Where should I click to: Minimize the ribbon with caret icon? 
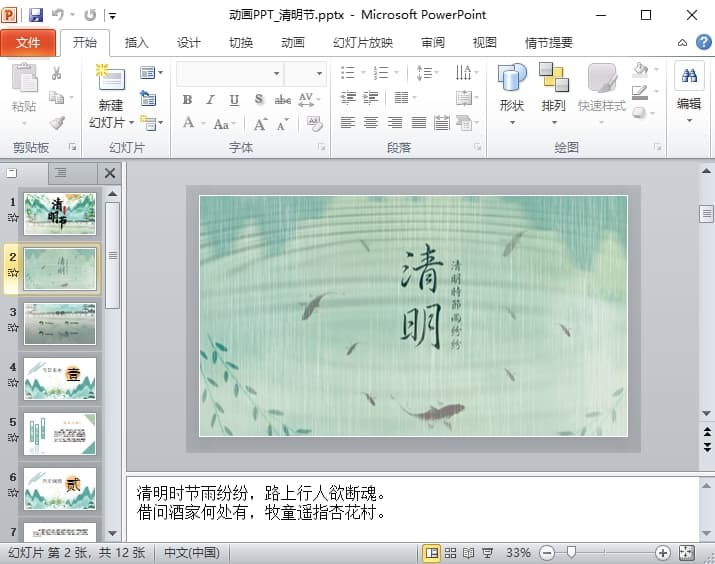coord(682,43)
